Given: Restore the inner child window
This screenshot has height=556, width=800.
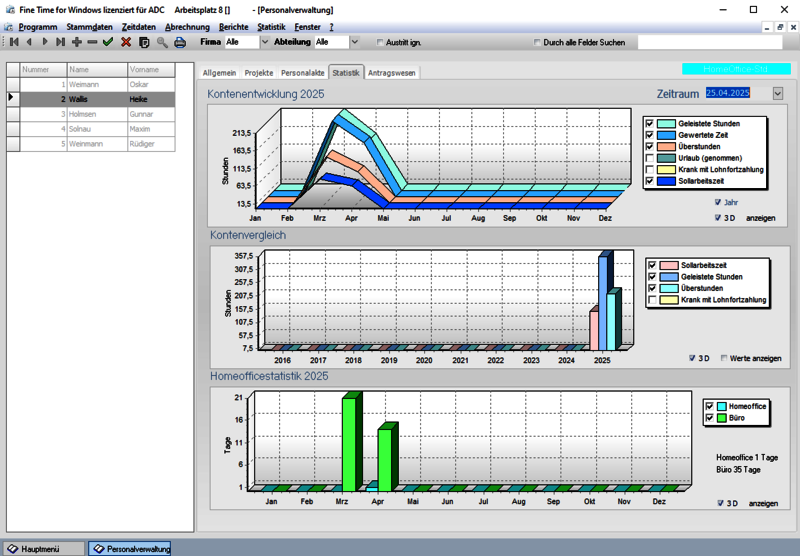Looking at the screenshot, I should (x=780, y=28).
